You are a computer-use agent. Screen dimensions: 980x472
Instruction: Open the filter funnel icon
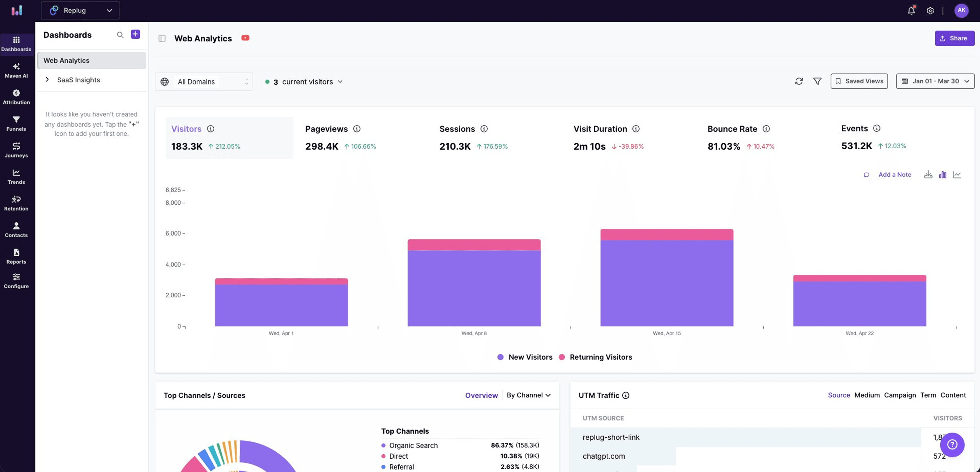pyautogui.click(x=817, y=81)
